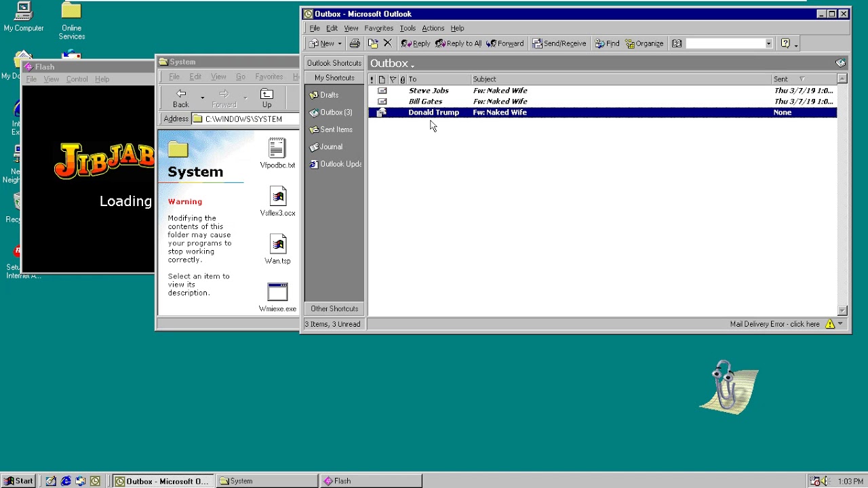Click the Address Book icon
This screenshot has width=868, height=488.
coord(677,43)
